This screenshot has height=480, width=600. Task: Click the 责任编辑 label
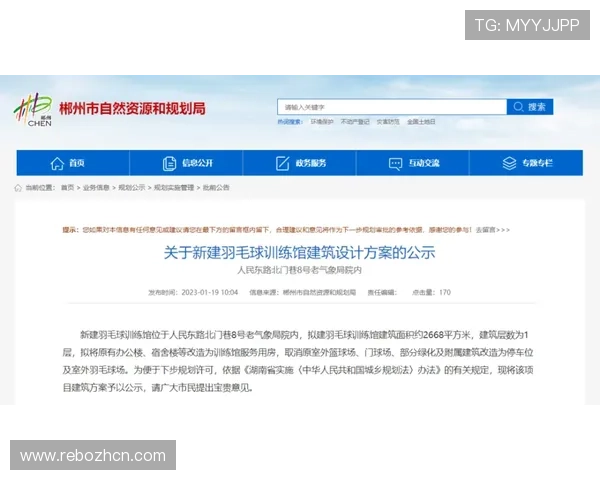[382, 292]
